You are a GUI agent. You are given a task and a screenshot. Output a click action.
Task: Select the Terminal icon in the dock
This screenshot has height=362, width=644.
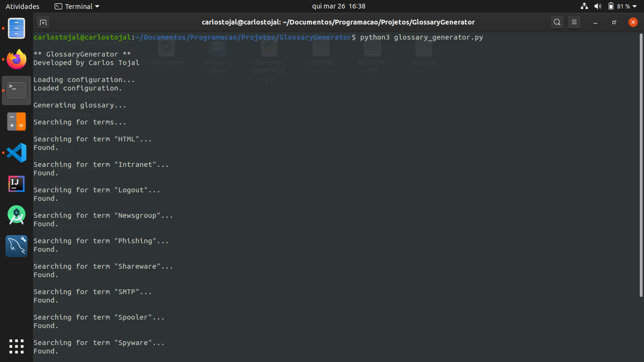17,90
